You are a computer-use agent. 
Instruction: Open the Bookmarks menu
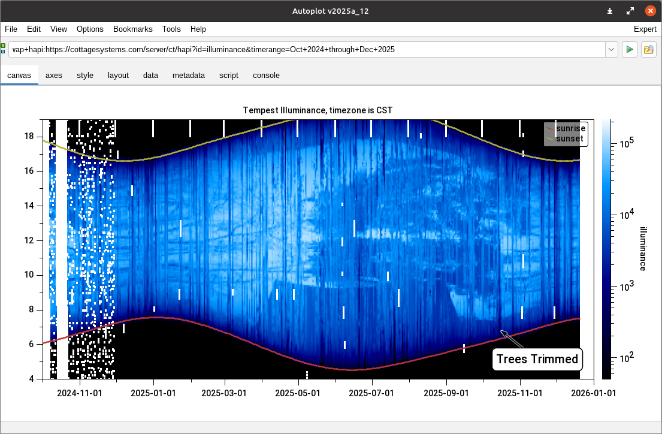[133, 30]
